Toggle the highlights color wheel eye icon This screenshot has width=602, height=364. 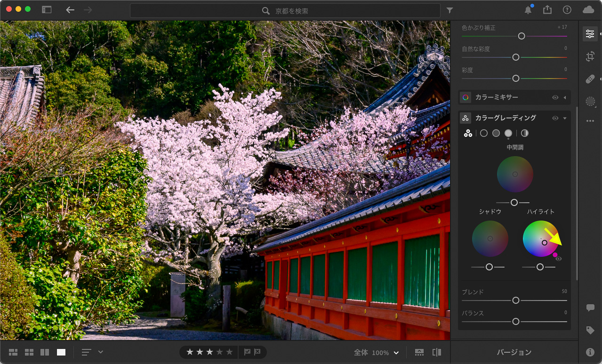pos(559,259)
